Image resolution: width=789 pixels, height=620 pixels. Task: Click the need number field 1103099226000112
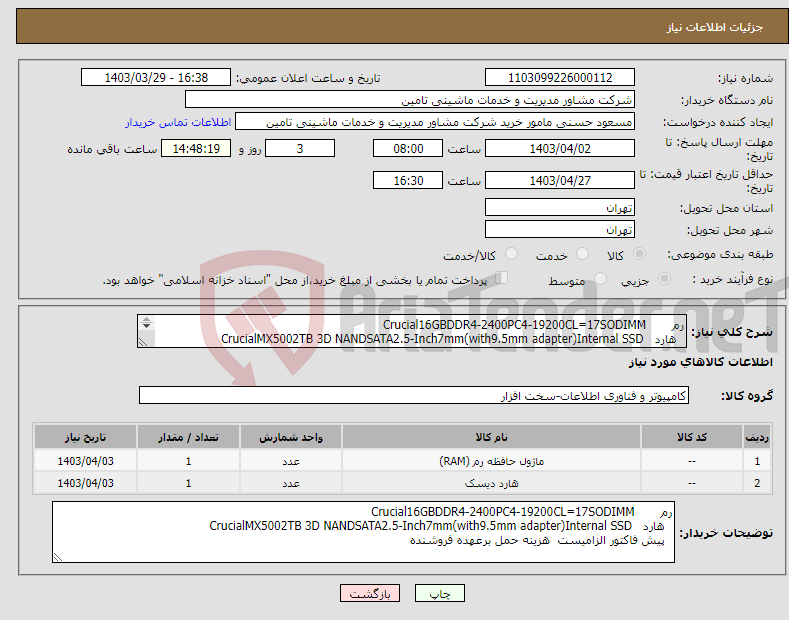pos(560,78)
